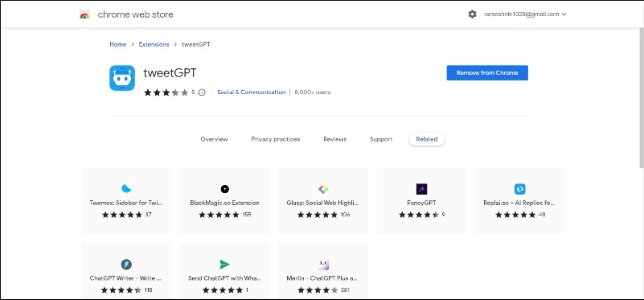Click tweetGPT star rating

[x=166, y=92]
